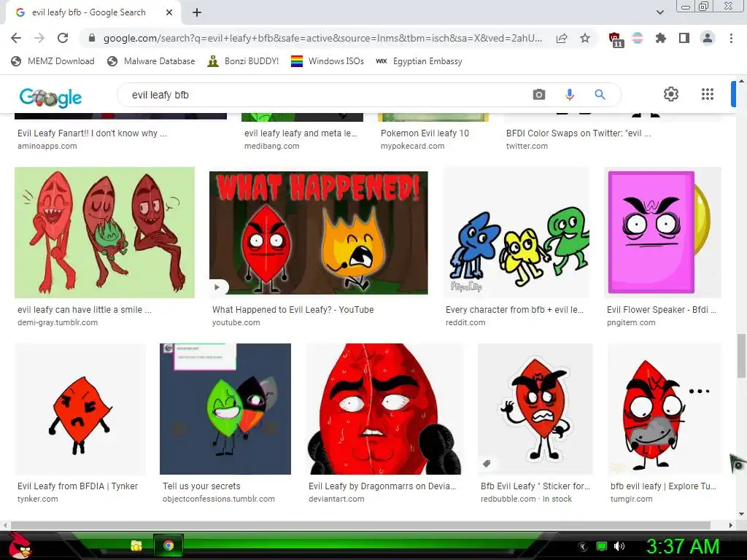The width and height of the screenshot is (747, 560).
Task: Click the scroll-down arrow of vertical scrollbar
Action: coord(741,514)
